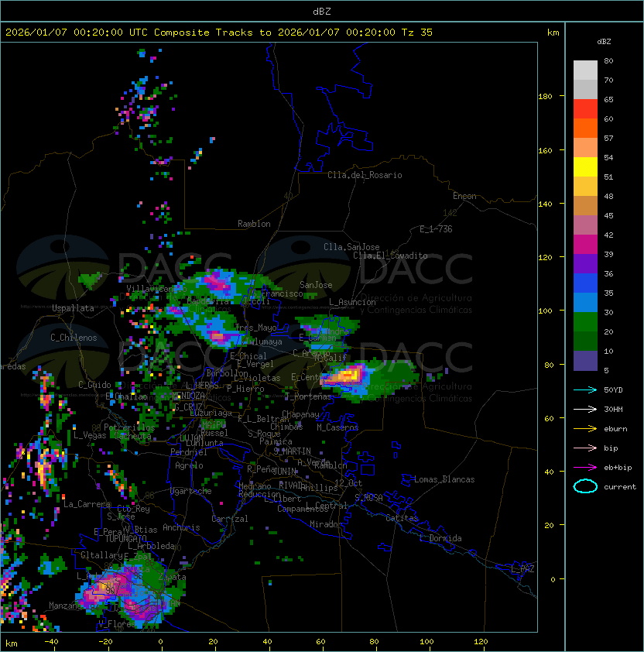Click the 'Uspallata' map label
The width and height of the screenshot is (644, 652).
click(x=73, y=308)
